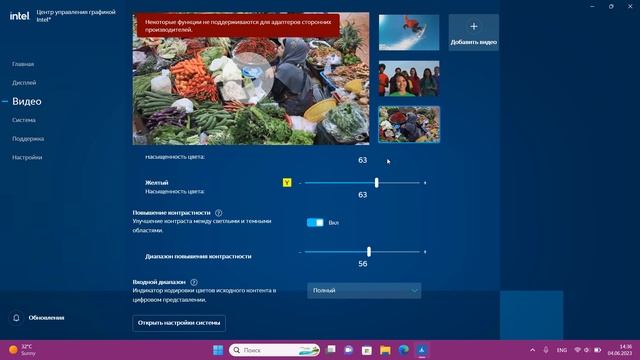
Task: Open help icon for Входной диапазон
Action: pyautogui.click(x=194, y=282)
